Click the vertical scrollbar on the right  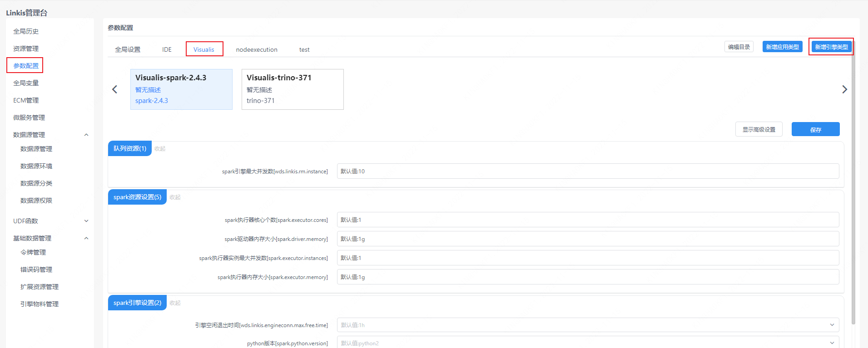tap(853, 181)
